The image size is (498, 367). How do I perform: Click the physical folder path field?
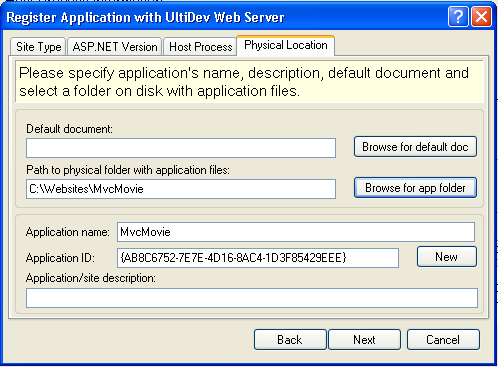pyautogui.click(x=181, y=189)
